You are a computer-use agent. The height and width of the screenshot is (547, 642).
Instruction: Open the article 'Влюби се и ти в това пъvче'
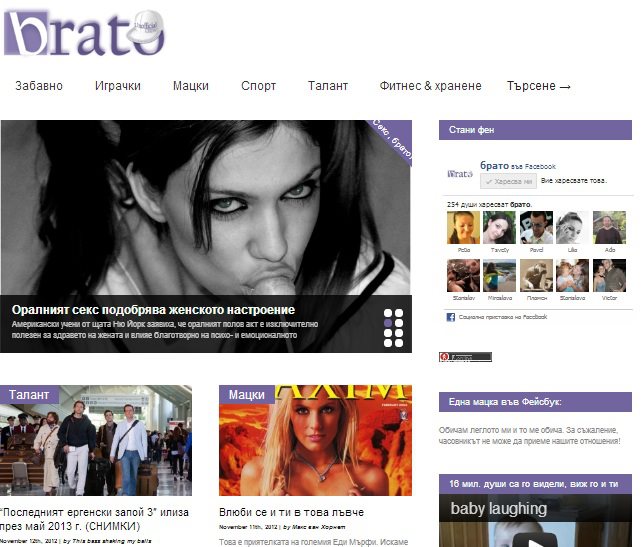pos(291,512)
